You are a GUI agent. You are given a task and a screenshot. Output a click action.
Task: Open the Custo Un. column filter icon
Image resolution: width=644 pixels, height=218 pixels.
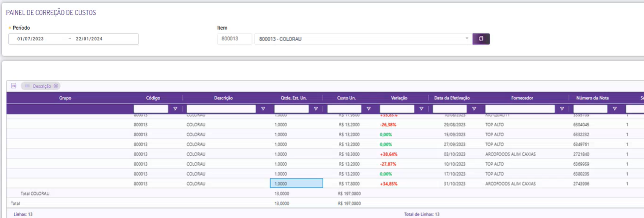(x=369, y=109)
